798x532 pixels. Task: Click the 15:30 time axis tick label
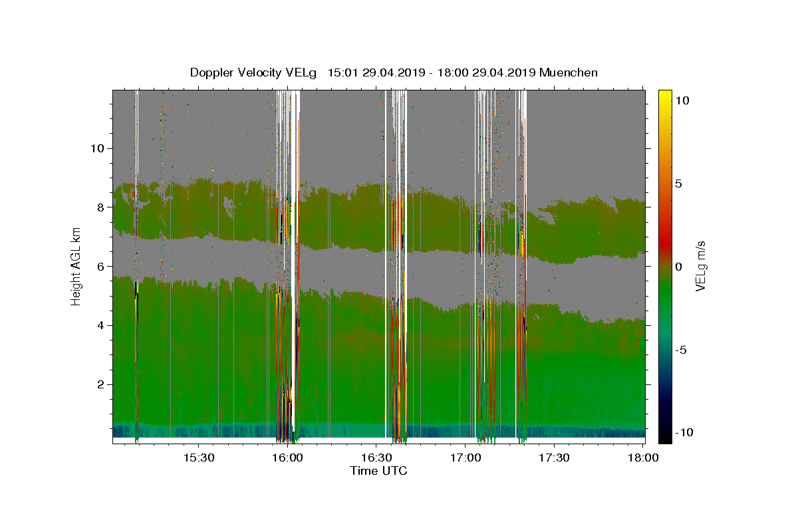[199, 458]
